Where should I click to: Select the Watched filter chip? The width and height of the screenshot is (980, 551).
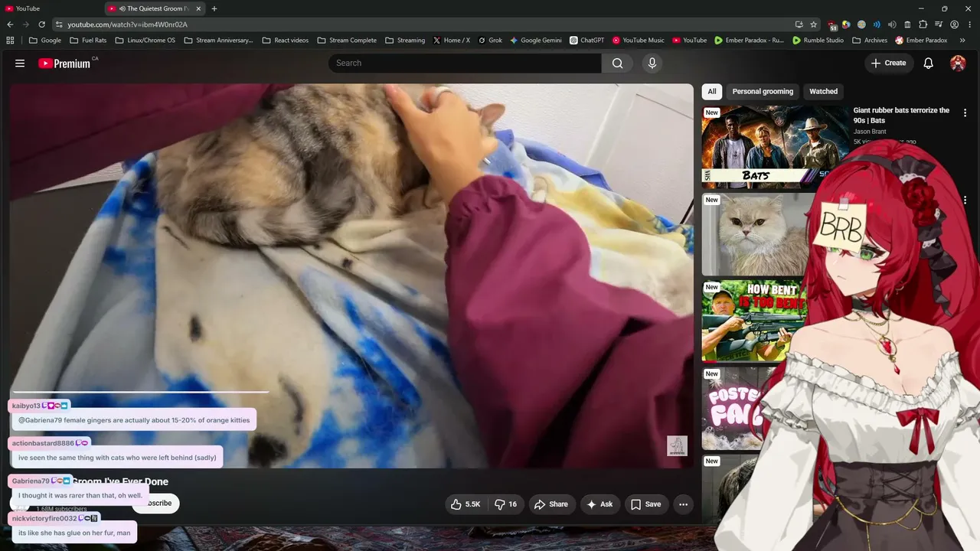(824, 92)
